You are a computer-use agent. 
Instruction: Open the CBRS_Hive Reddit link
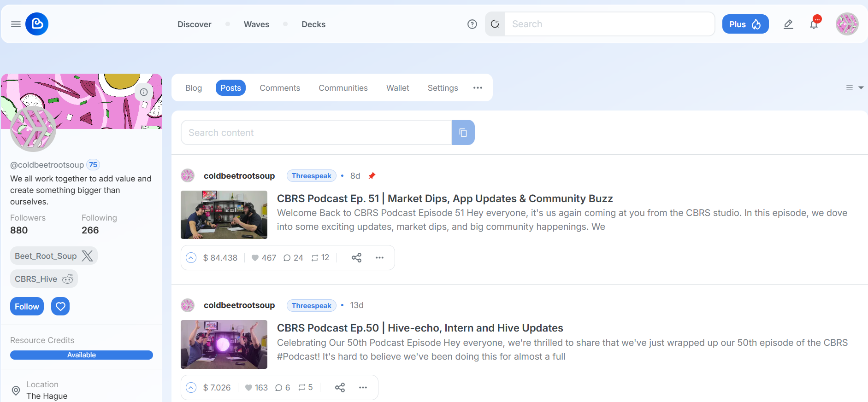(x=44, y=279)
